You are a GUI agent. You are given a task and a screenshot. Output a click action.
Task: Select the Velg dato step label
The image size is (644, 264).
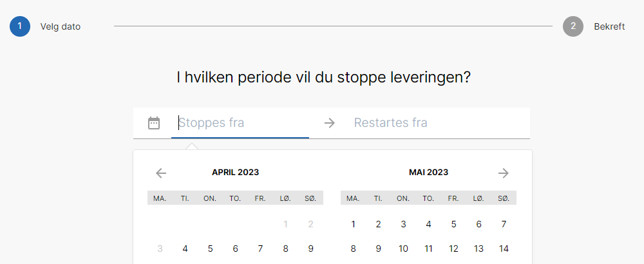(61, 26)
